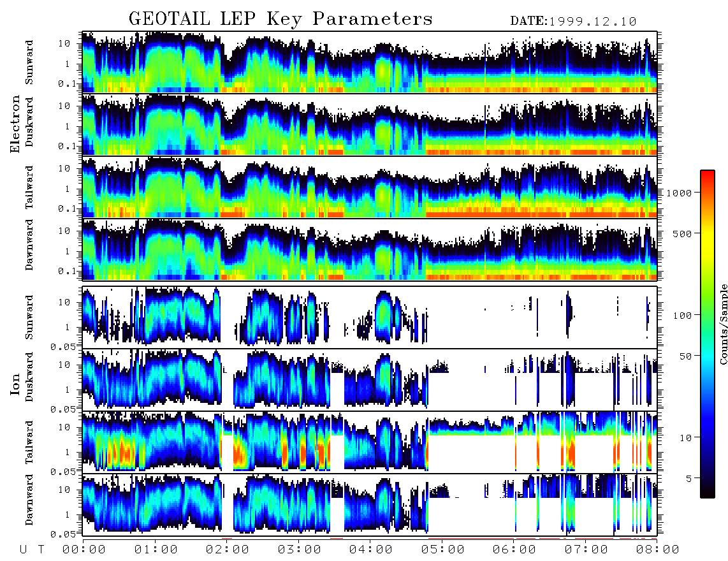The width and height of the screenshot is (728, 561).
Task: Click the "00:00" time tick label
Action: 84,550
